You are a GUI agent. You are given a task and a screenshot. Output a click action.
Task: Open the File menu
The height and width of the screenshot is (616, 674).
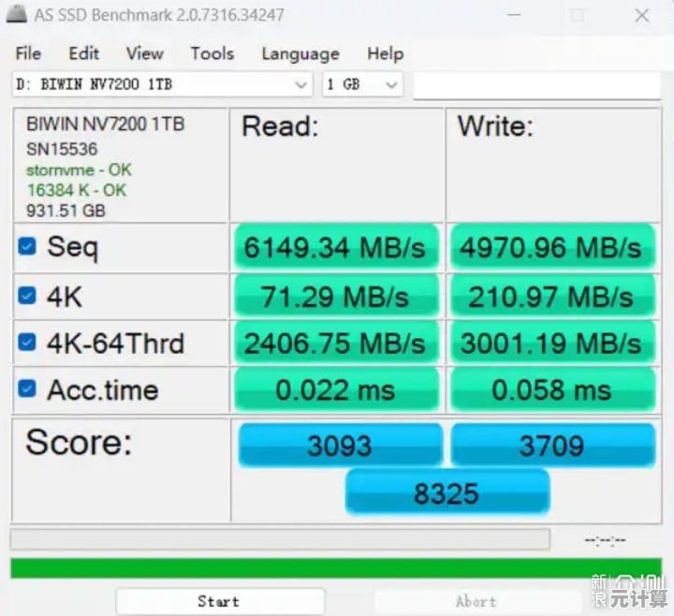click(x=28, y=53)
